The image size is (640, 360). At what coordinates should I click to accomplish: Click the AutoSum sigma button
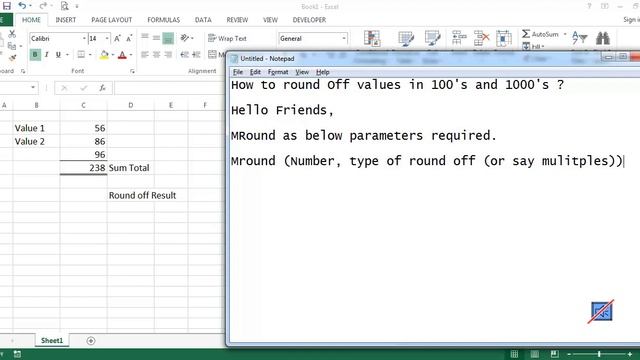click(x=540, y=34)
